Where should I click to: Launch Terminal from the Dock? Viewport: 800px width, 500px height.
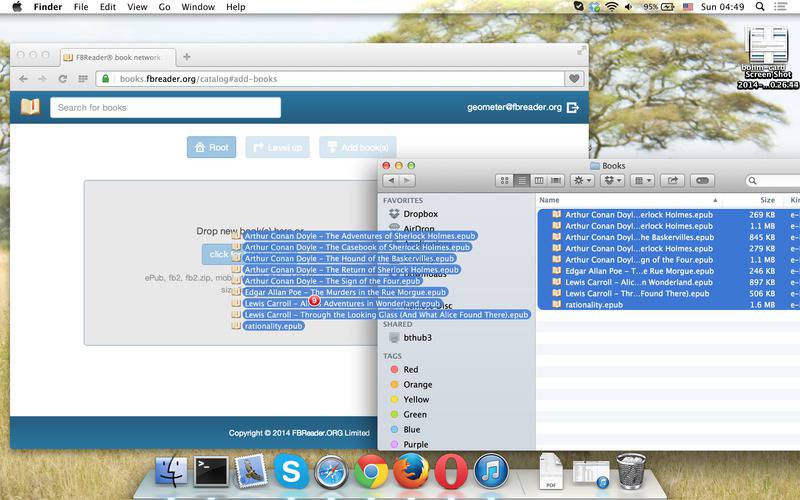211,471
